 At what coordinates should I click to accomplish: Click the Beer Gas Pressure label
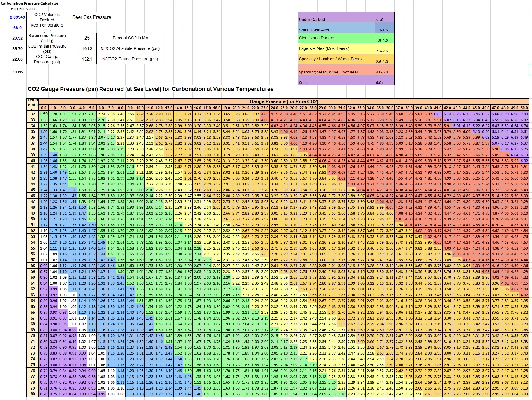92,17
